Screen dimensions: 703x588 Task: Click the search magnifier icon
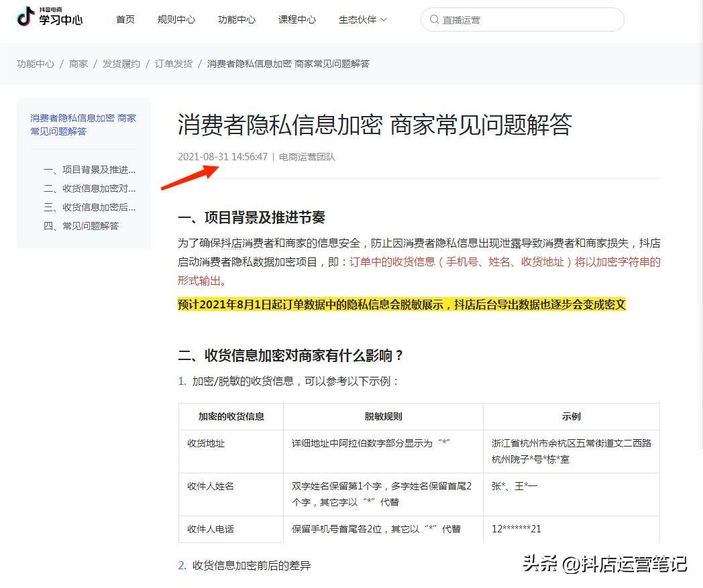click(x=433, y=19)
